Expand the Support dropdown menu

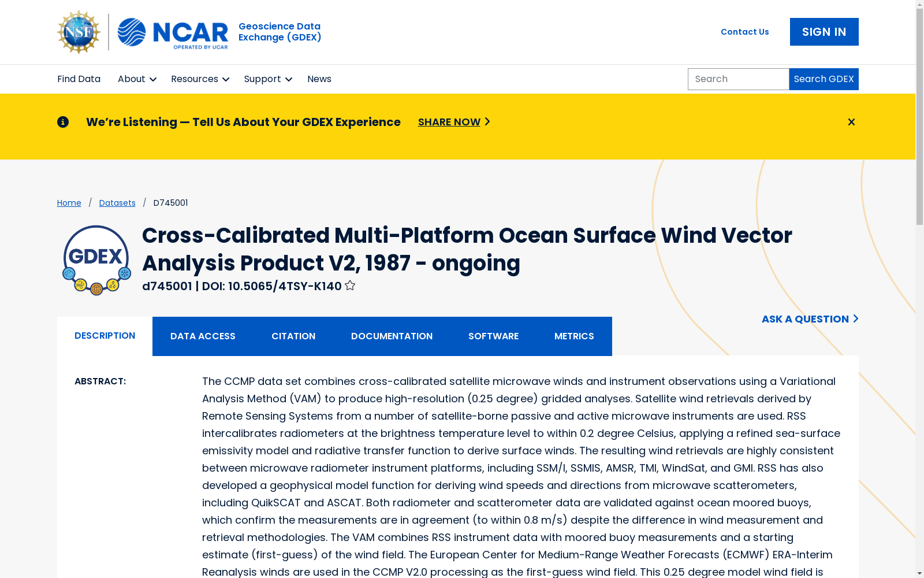pyautogui.click(x=268, y=79)
